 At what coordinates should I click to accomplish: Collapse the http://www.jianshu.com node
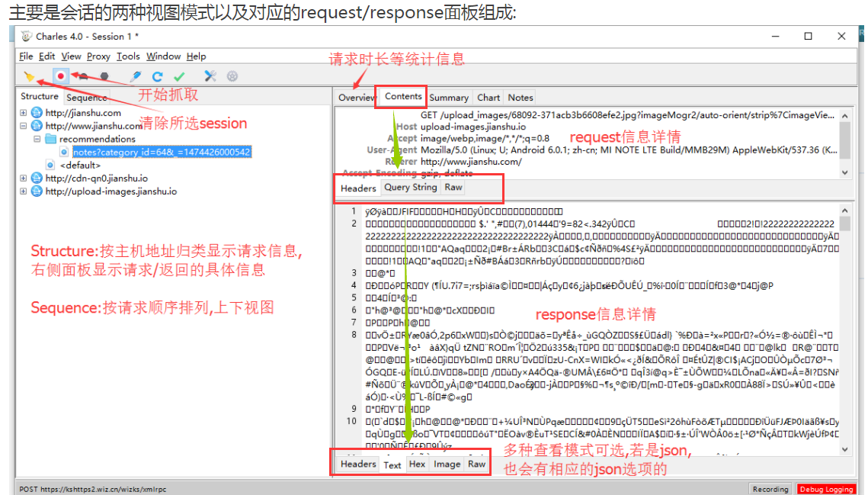click(x=24, y=126)
